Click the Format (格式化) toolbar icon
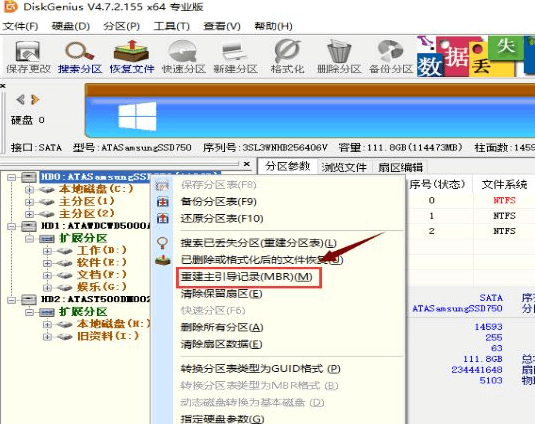535x424 pixels. [x=287, y=57]
